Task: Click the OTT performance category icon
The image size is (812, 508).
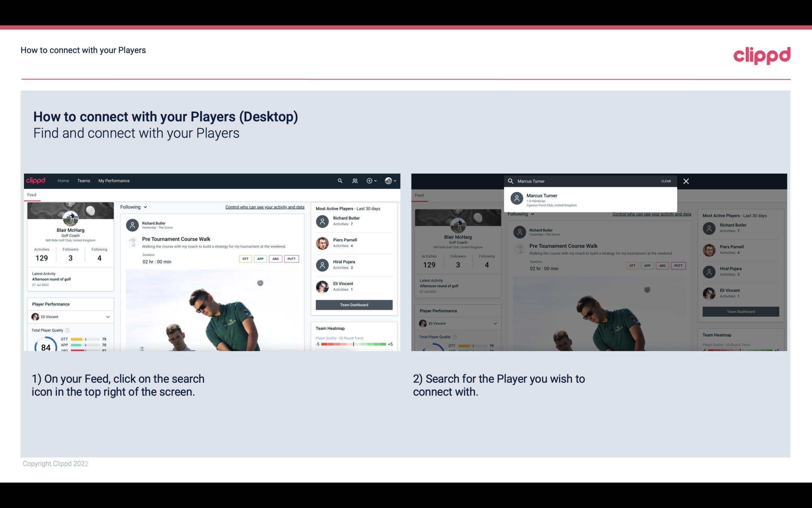Action: [x=244, y=258]
